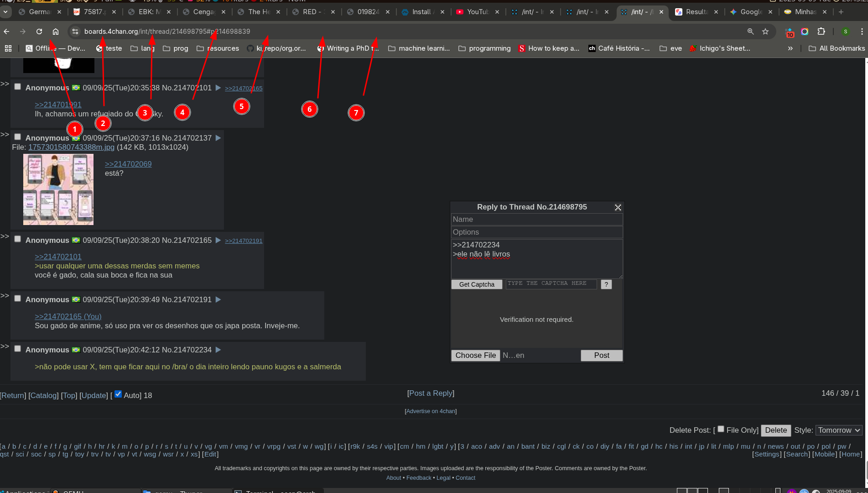Switch to the RED tab
The image size is (868, 493).
(313, 12)
